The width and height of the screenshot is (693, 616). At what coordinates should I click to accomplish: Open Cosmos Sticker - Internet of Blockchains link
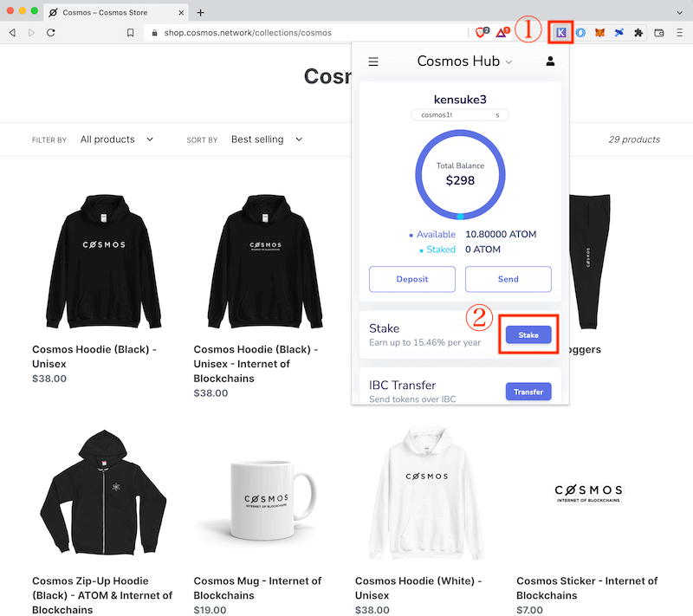click(x=587, y=588)
